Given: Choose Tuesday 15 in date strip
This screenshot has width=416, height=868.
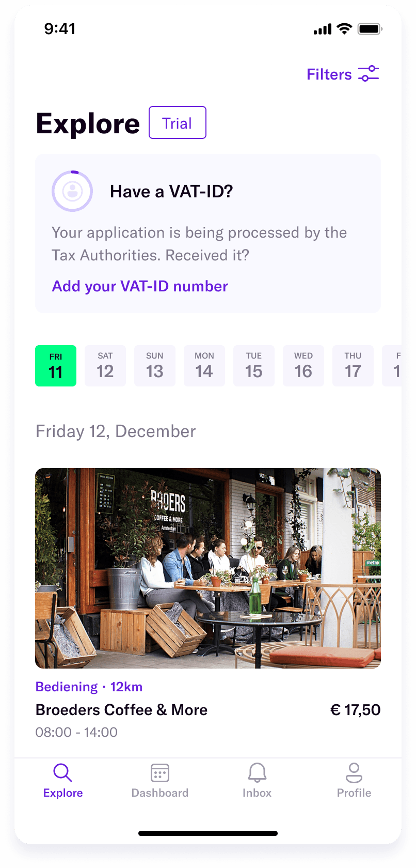Looking at the screenshot, I should 254,366.
